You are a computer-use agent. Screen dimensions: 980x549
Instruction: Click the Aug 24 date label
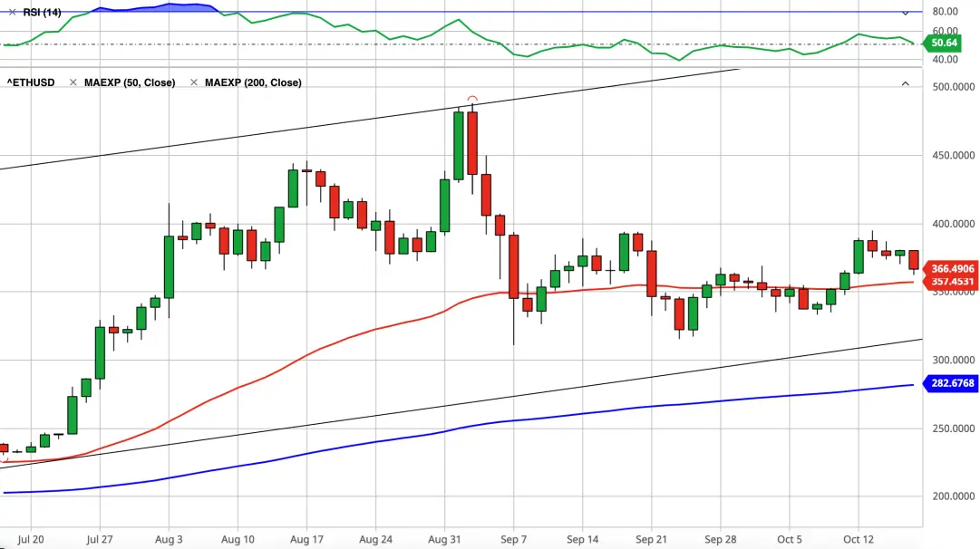pos(375,539)
